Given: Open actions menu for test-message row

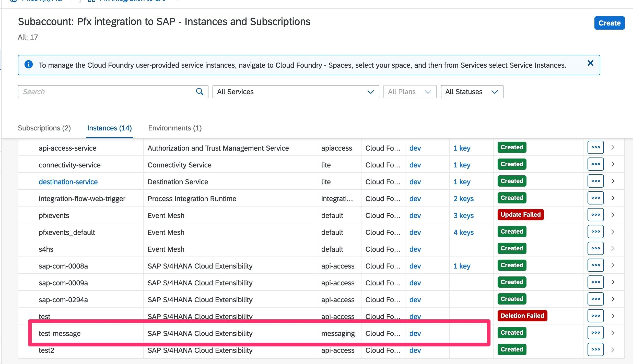Looking at the screenshot, I should click(595, 333).
